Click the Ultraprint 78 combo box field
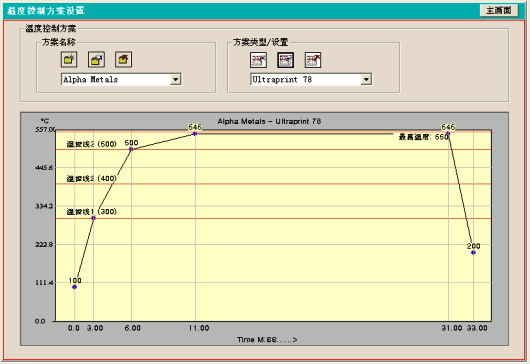Image resolution: width=530 pixels, height=364 pixels. pos(311,79)
